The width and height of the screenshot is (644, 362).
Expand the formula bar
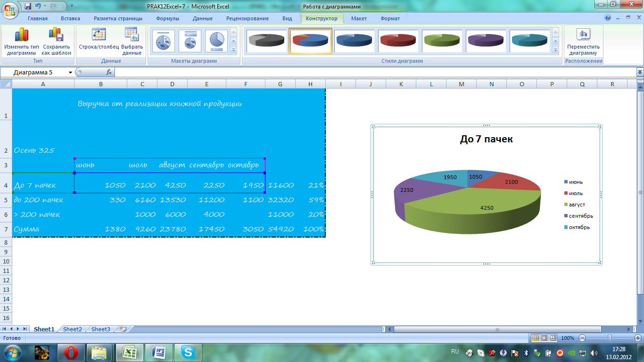(640, 72)
